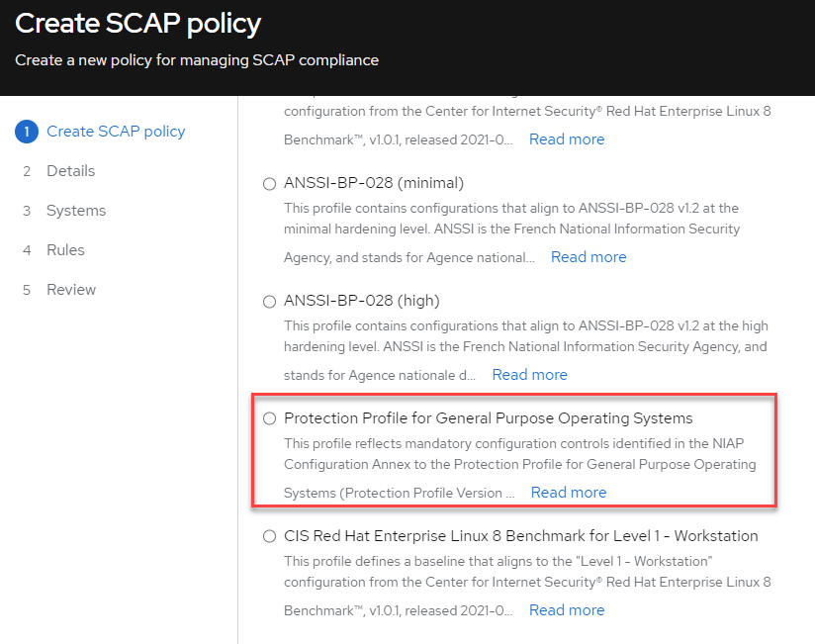
Task: Click the ANSSI-BP-028 (minimal) profile title
Action: [x=374, y=183]
